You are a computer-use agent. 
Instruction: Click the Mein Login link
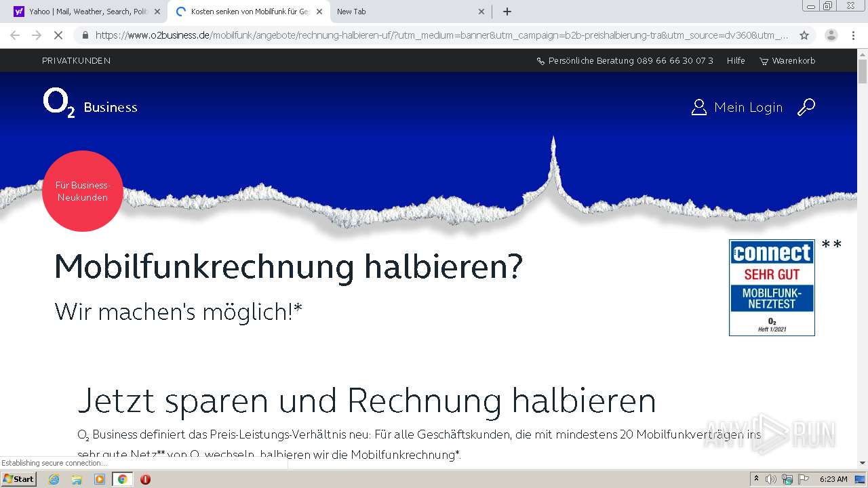pos(748,107)
